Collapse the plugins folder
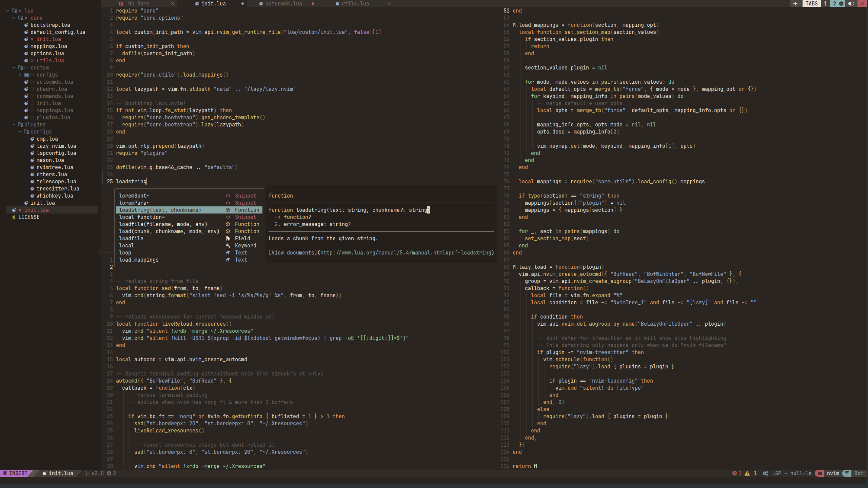 pyautogui.click(x=14, y=124)
